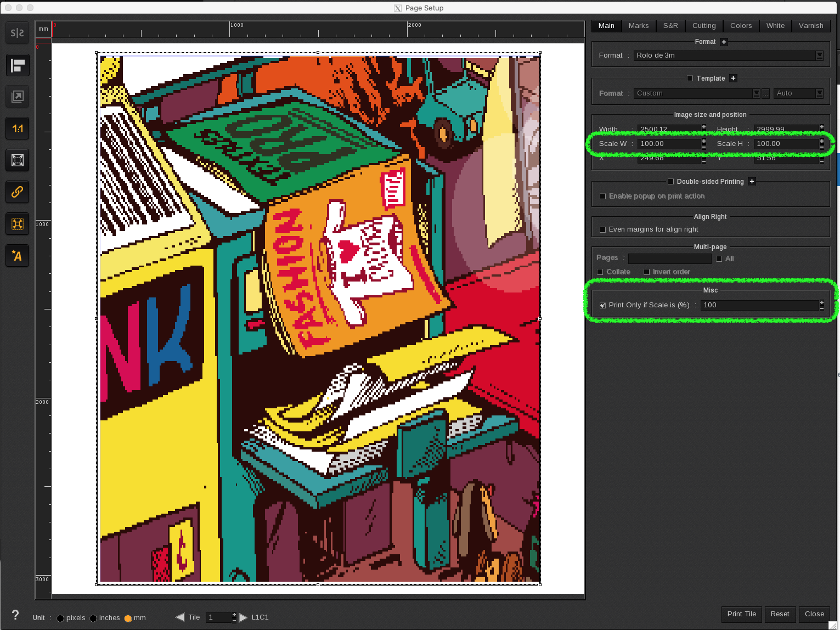Viewport: 840px width, 630px height.
Task: Select the mirror image tool
Action: coord(17,33)
